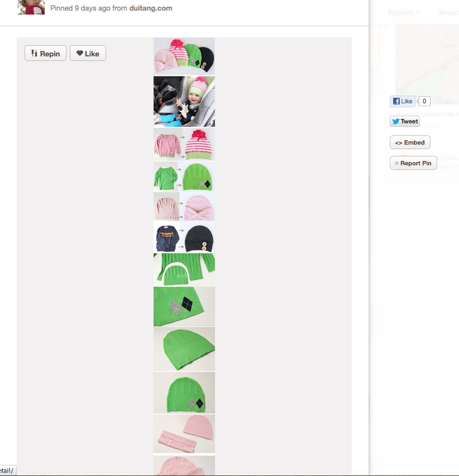The image size is (459, 476).
Task: Open the duitang.com source link
Action: click(151, 8)
